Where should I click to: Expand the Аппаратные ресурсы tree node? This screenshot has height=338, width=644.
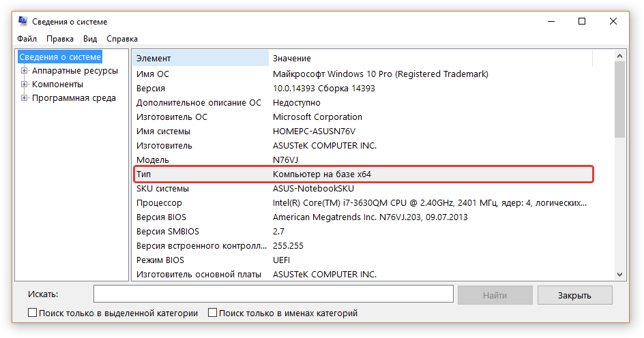tap(25, 71)
